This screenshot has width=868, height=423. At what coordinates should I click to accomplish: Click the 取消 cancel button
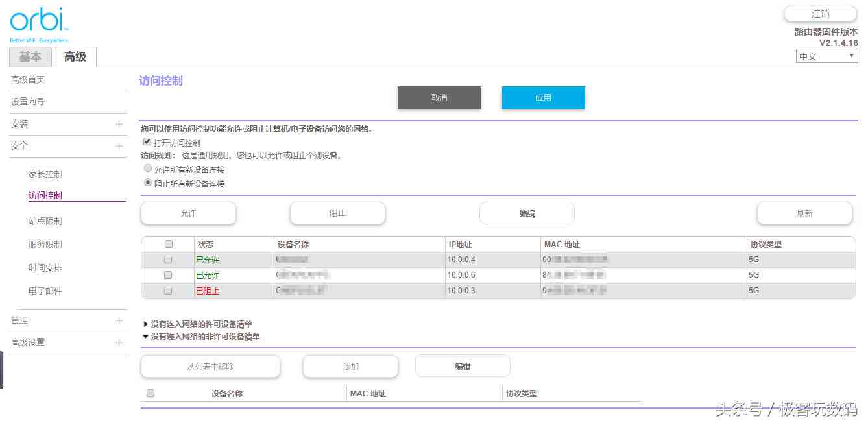pyautogui.click(x=439, y=98)
